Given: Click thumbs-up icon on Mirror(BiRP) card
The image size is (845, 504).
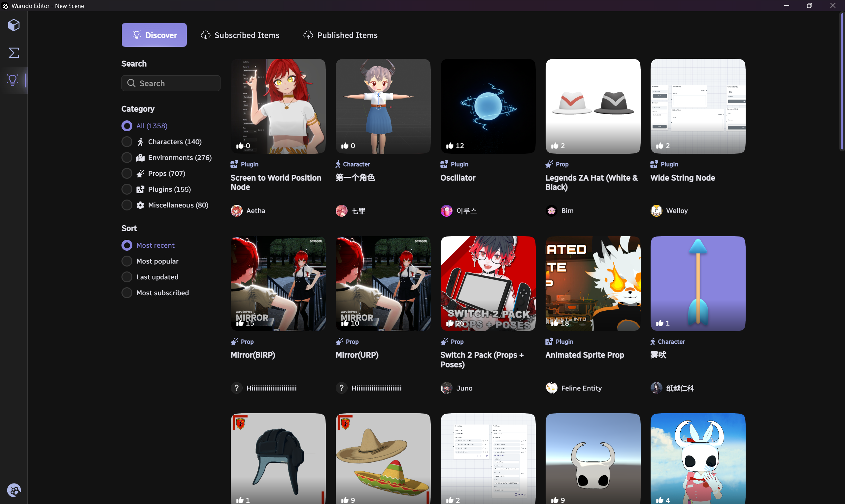Looking at the screenshot, I should pos(240,323).
